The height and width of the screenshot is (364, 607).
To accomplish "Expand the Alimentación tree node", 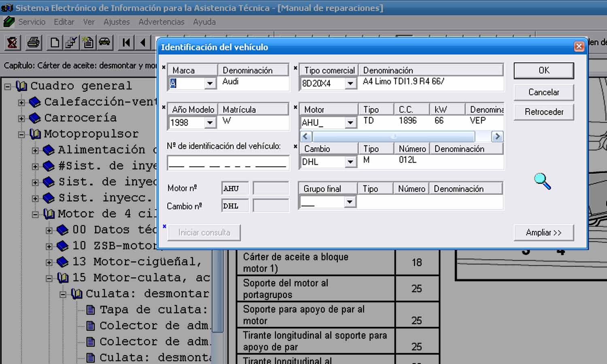I will click(35, 150).
